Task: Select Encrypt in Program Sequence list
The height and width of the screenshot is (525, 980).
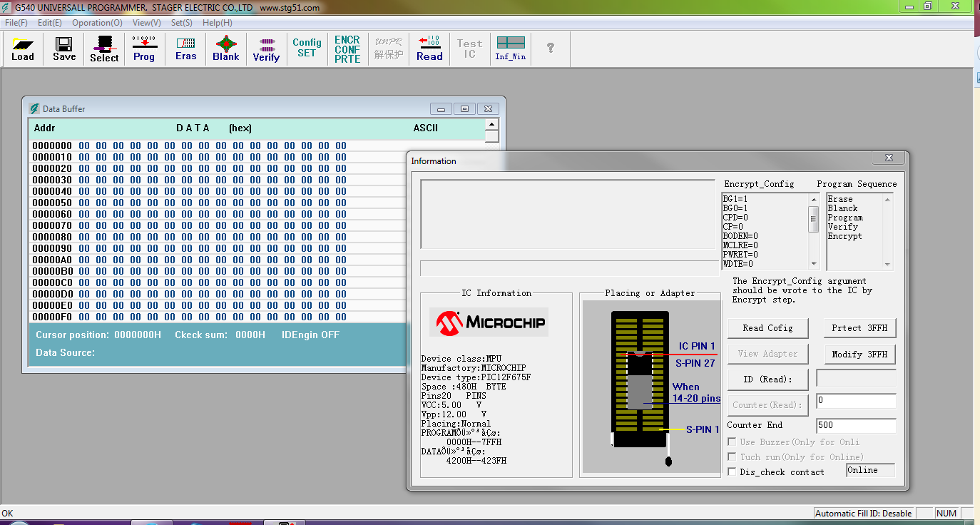Action: tap(844, 236)
